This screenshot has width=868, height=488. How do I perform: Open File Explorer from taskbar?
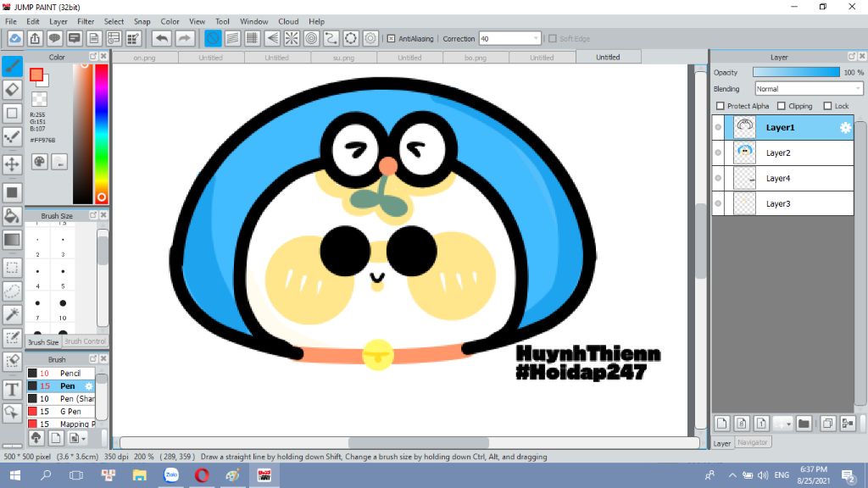tap(140, 475)
